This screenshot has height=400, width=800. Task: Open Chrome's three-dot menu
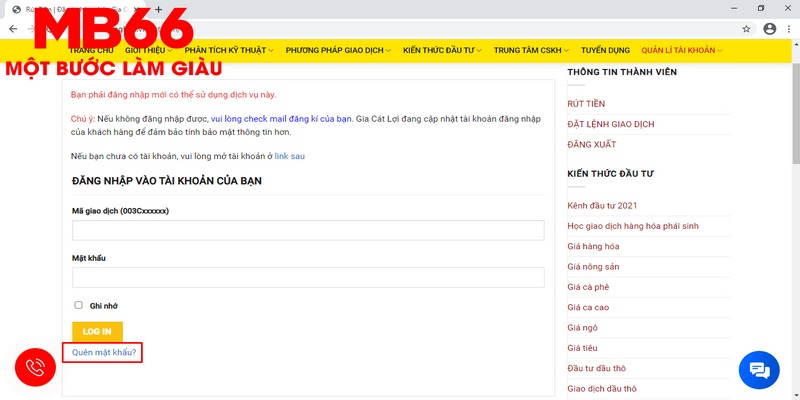tap(790, 29)
